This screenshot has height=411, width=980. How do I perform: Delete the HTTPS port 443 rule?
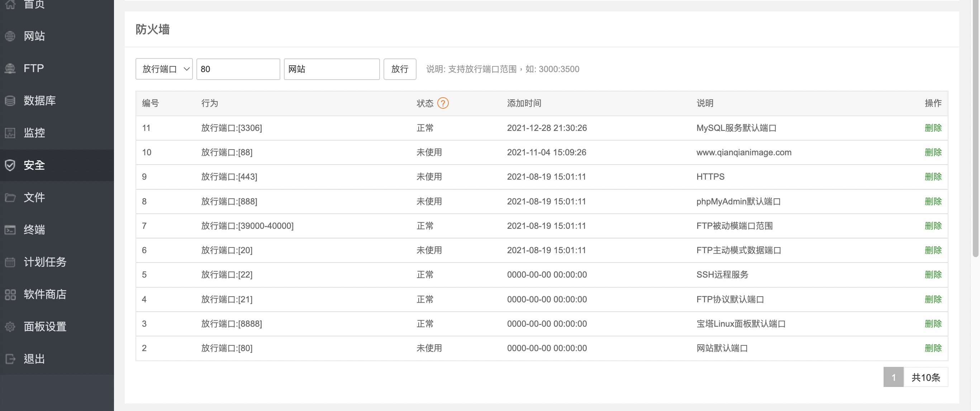(933, 176)
